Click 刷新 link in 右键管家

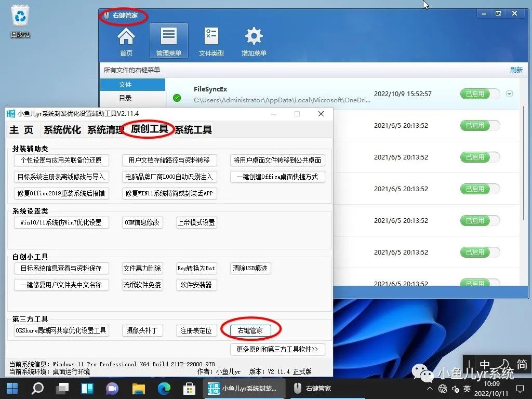516,70
